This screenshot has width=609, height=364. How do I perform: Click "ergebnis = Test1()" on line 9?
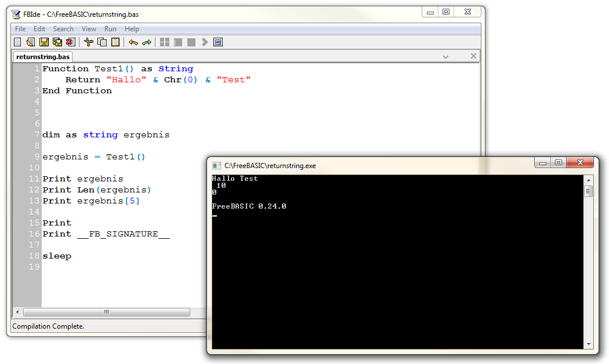(93, 157)
